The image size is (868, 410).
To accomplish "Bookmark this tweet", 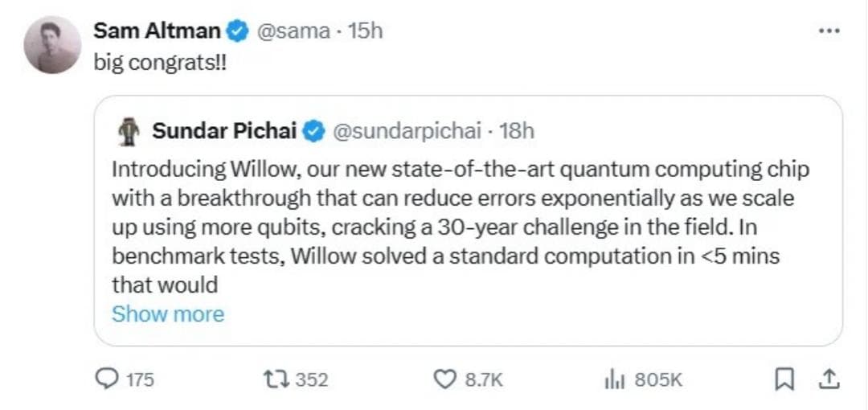I will click(x=784, y=379).
